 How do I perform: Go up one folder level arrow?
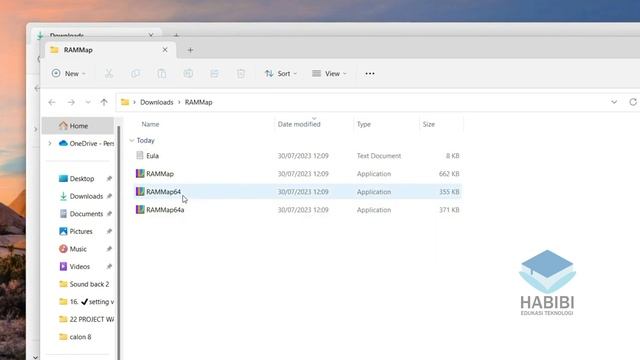[104, 102]
